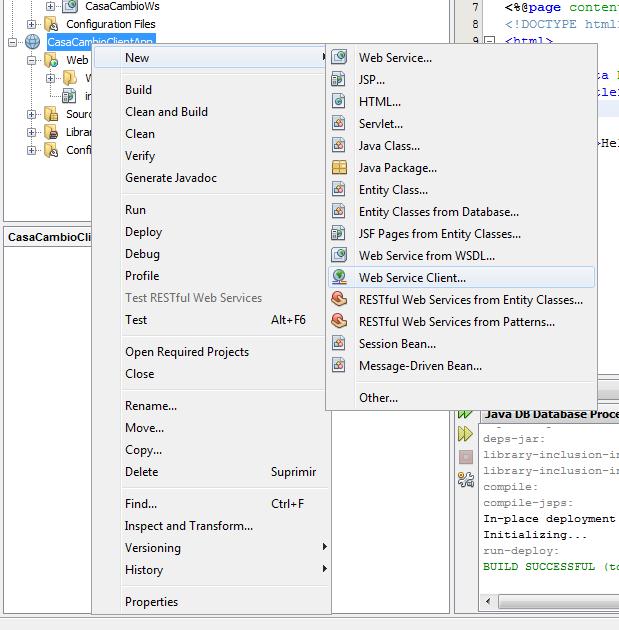
Task: Choose Debug from the context menu
Action: coord(142,254)
